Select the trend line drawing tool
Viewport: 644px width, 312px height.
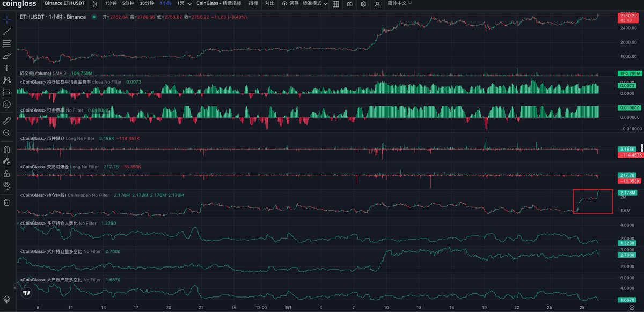(x=7, y=32)
